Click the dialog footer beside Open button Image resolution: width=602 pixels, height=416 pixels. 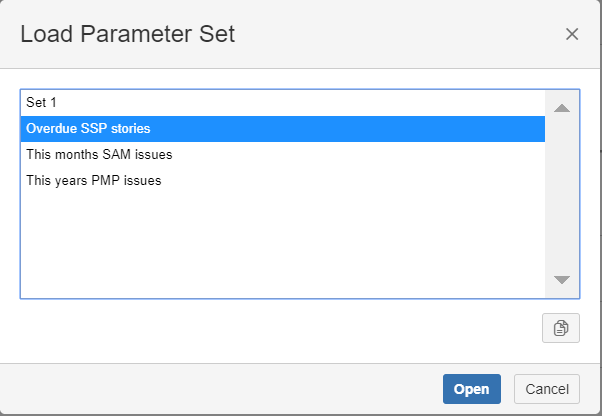point(250,389)
